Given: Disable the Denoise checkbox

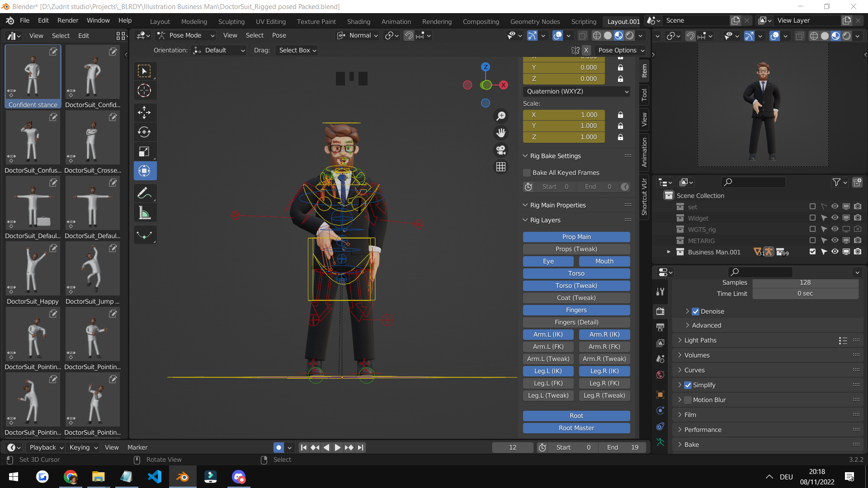Looking at the screenshot, I should (696, 311).
